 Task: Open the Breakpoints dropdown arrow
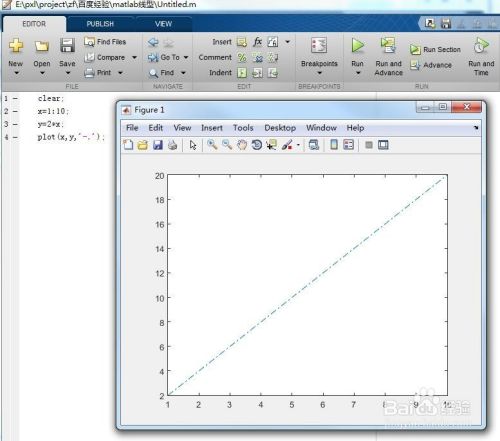coord(319,73)
